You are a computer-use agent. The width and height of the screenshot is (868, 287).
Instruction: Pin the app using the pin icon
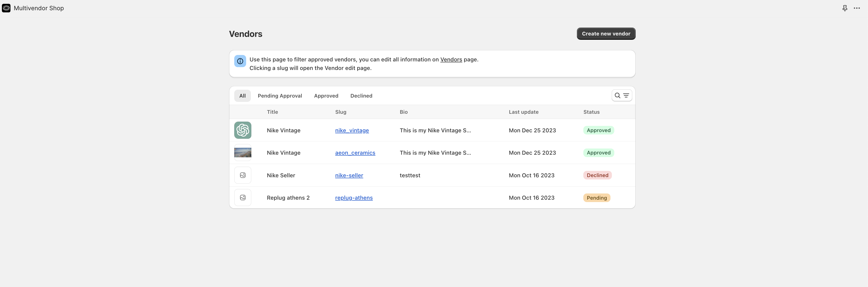(x=845, y=8)
